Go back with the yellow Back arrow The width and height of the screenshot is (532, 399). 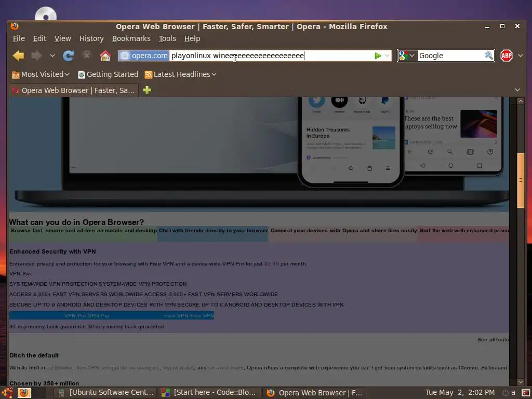[x=19, y=56]
